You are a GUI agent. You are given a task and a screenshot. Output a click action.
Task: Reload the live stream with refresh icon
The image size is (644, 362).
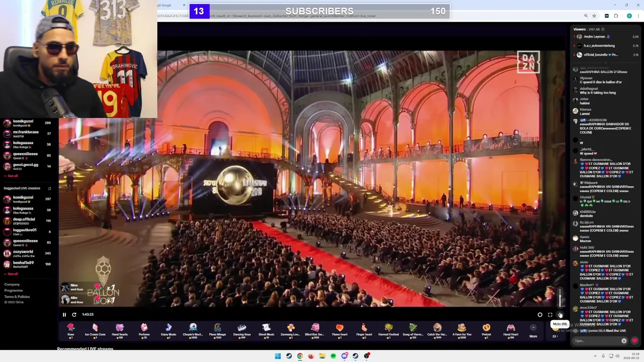point(74,315)
